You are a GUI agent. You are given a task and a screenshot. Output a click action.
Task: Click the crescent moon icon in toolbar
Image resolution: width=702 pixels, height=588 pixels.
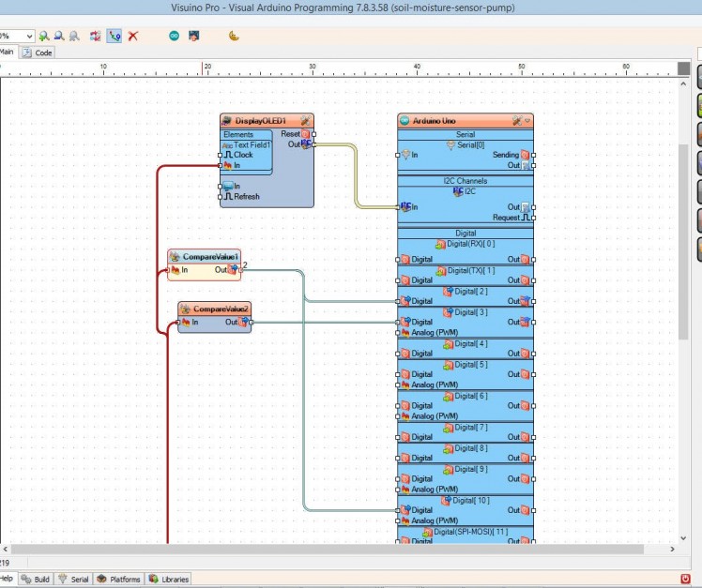coord(234,36)
